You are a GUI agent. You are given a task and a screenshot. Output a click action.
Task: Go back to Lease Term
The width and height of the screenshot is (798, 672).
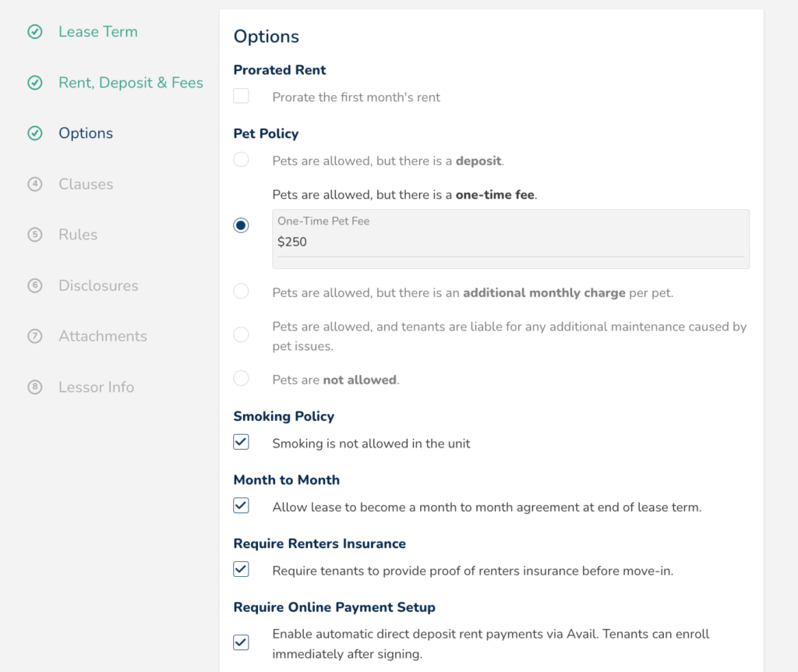tap(98, 32)
